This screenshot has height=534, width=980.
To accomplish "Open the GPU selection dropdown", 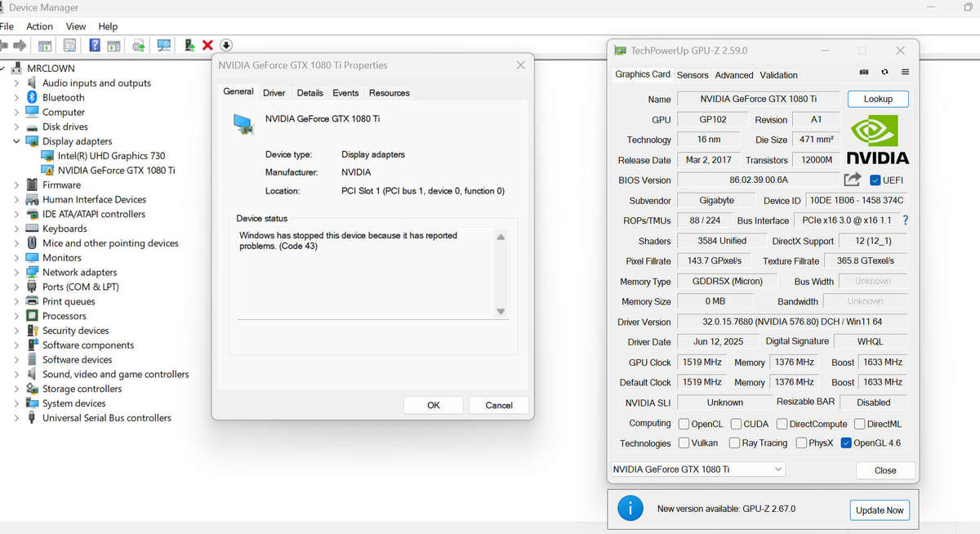I will 698,469.
